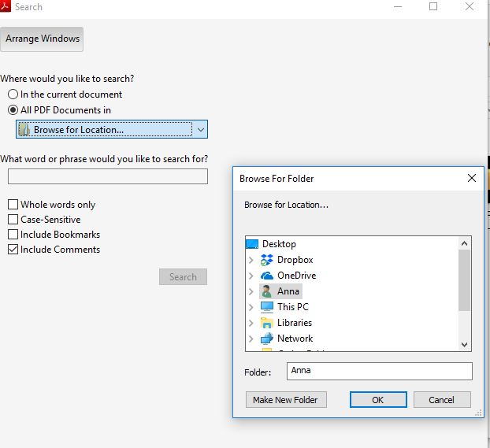Uncheck Include Comments option
This screenshot has width=490, height=448.
pyautogui.click(x=13, y=250)
